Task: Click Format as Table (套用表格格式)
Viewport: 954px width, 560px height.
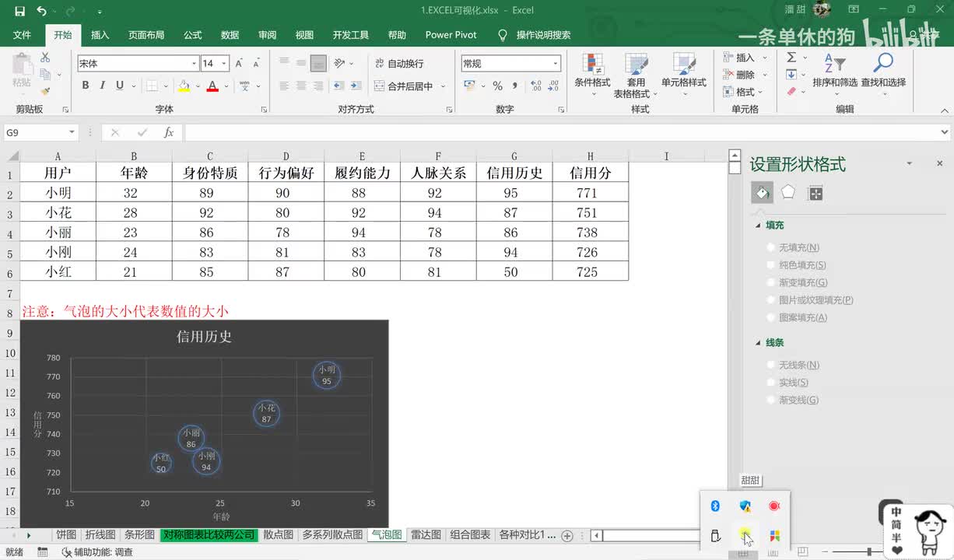Action: [x=636, y=76]
